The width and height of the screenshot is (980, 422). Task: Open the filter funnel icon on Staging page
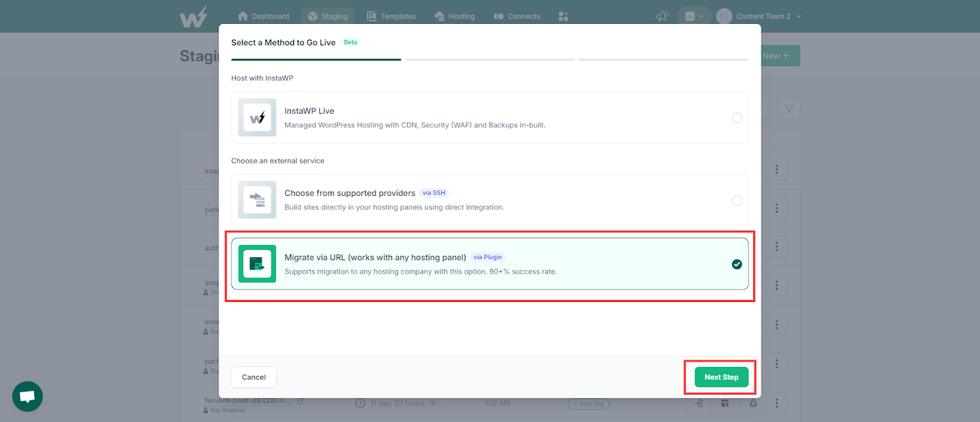point(789,109)
